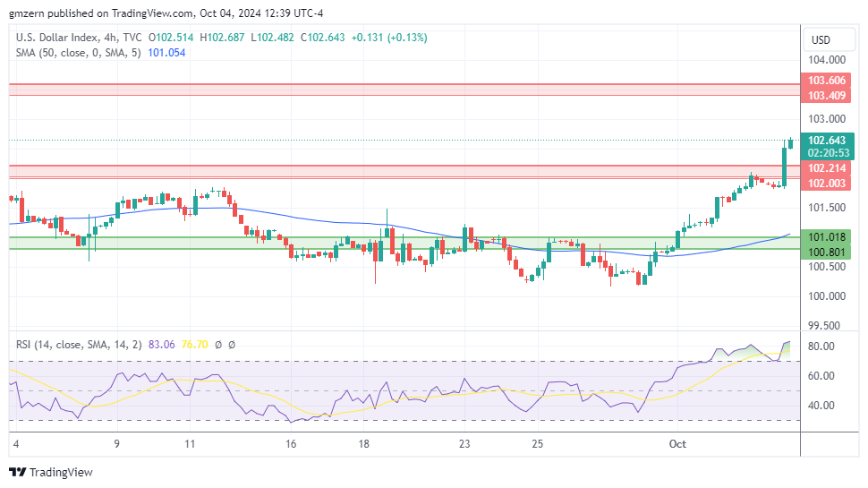Viewport: 868px width, 488px height.
Task: Click the green 101.018 support label
Action: [827, 237]
